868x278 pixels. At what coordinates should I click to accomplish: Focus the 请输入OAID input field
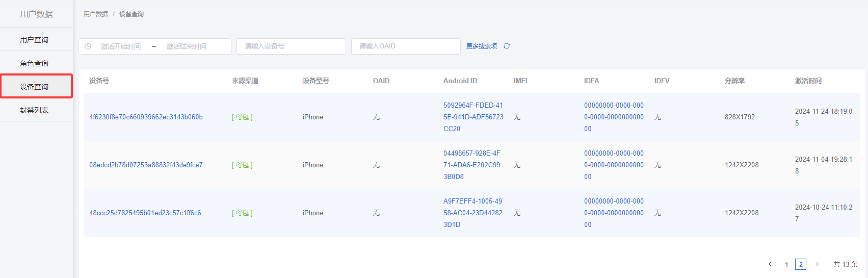(406, 46)
